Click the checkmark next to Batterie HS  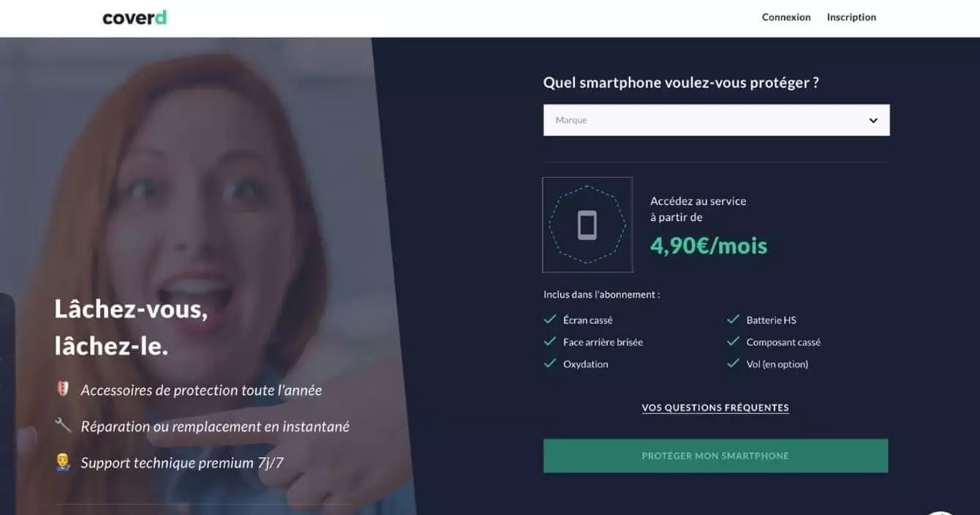(x=733, y=320)
